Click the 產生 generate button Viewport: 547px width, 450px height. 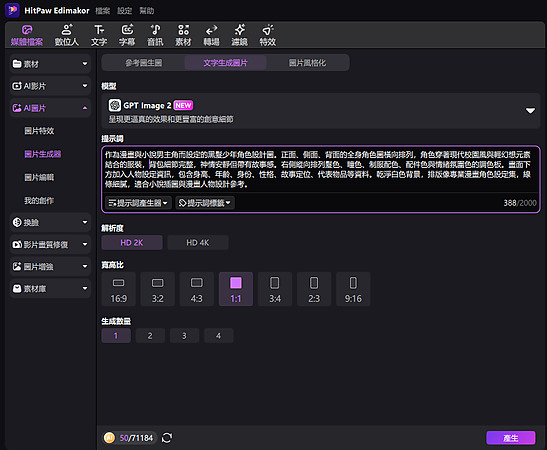[x=511, y=438]
